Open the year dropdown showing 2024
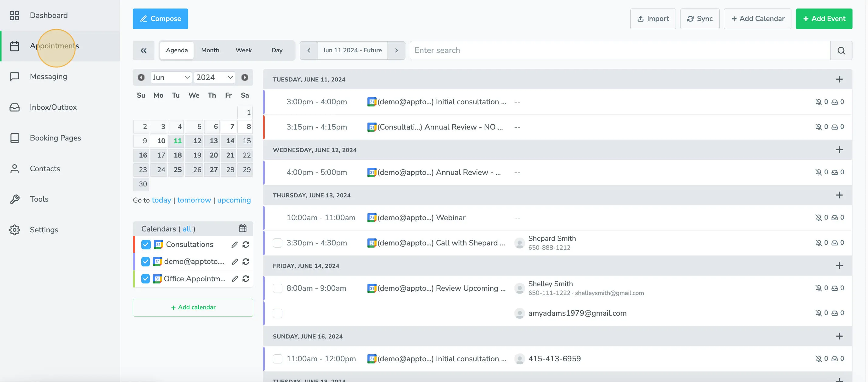Image resolution: width=868 pixels, height=382 pixels. coord(214,77)
